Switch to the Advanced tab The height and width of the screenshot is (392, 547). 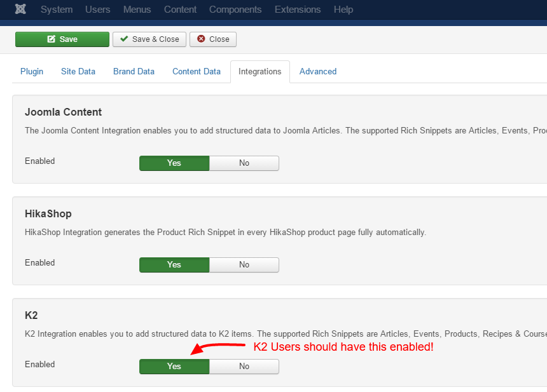(318, 71)
